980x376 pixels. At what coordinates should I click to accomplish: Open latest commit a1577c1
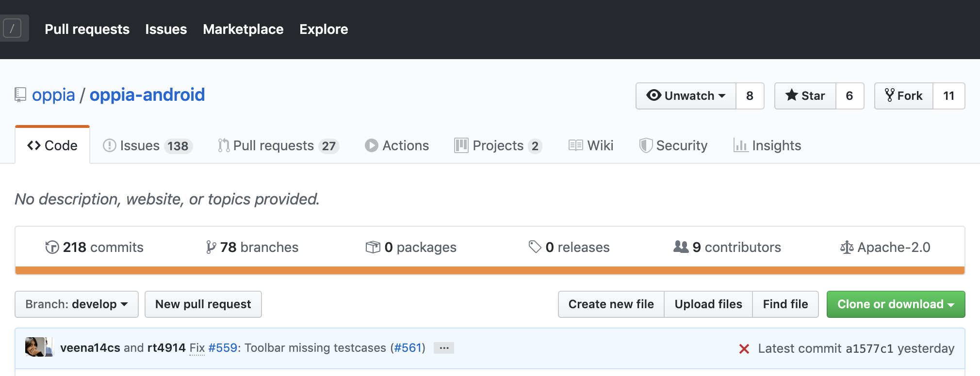pyautogui.click(x=869, y=348)
